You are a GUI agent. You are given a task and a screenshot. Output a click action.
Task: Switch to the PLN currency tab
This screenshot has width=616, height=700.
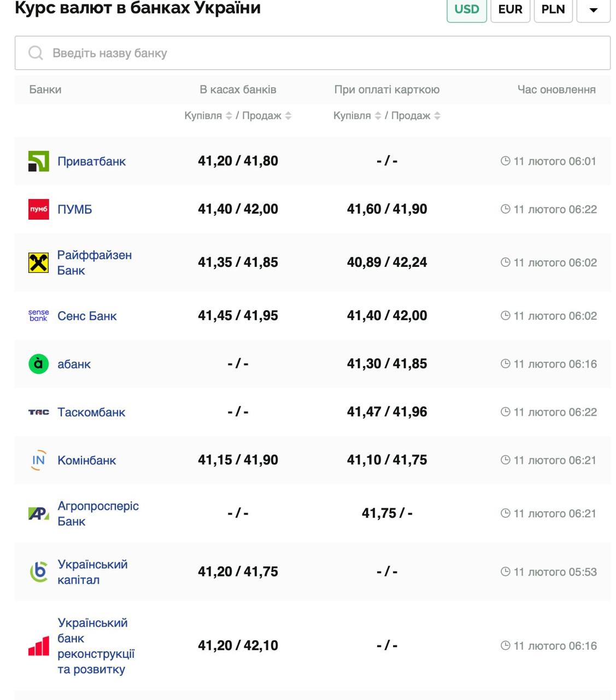point(553,9)
